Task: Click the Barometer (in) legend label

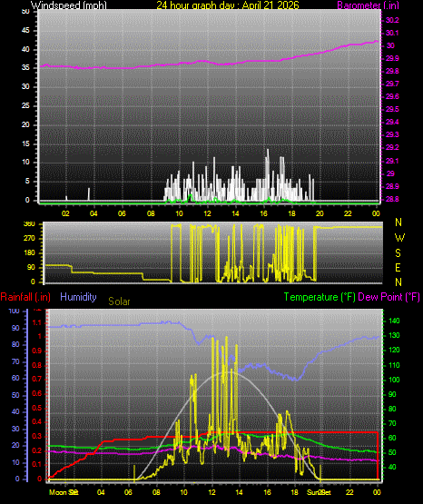Action: (368, 5)
